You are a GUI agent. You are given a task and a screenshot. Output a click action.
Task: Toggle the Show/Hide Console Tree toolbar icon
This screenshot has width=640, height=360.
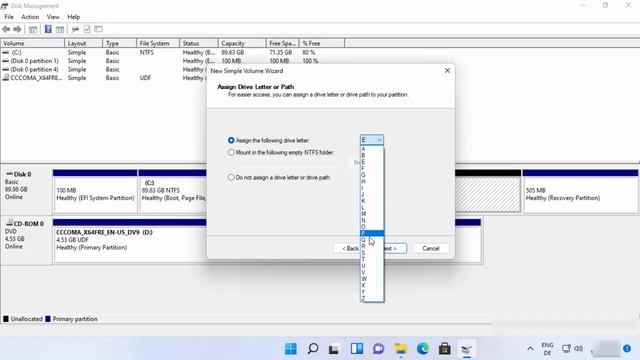pyautogui.click(x=33, y=29)
